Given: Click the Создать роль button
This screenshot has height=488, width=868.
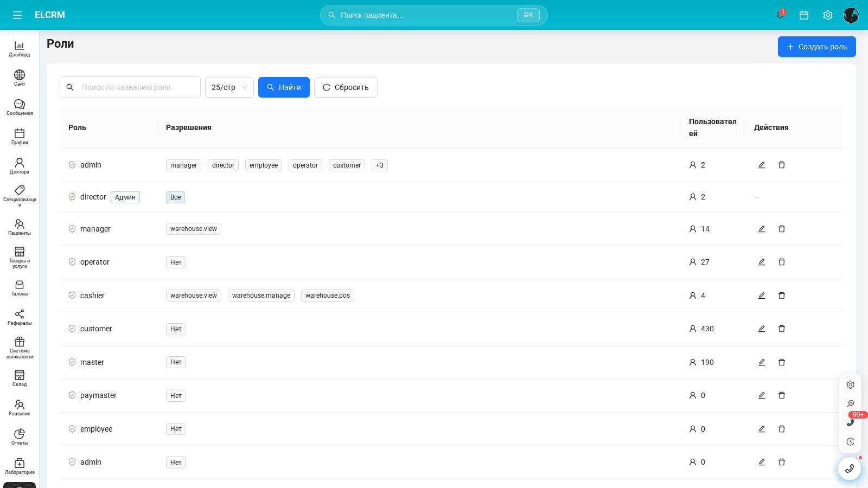Looking at the screenshot, I should tap(817, 47).
